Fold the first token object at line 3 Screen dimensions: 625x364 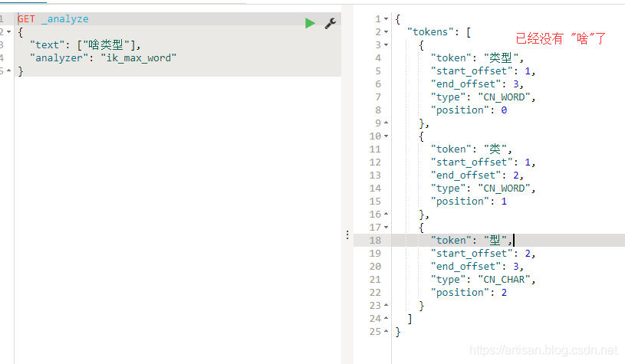click(x=386, y=45)
